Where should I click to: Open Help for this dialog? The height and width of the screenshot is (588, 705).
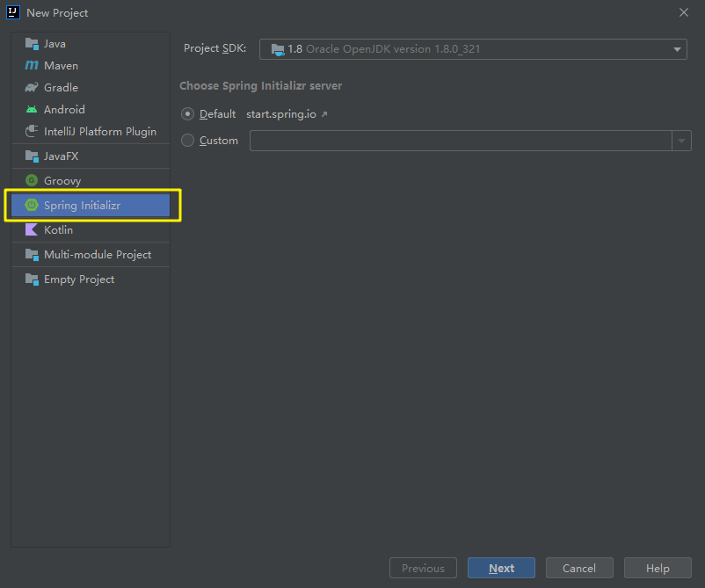(x=658, y=568)
